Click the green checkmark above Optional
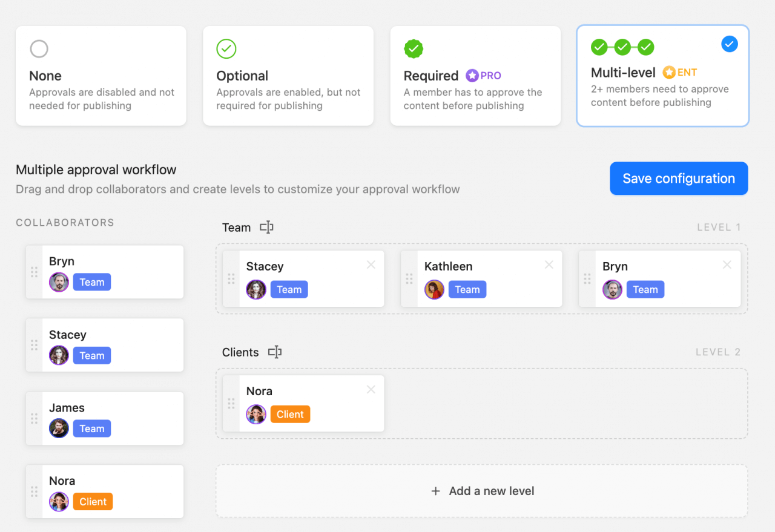Screen dimensions: 775x532 [226, 48]
